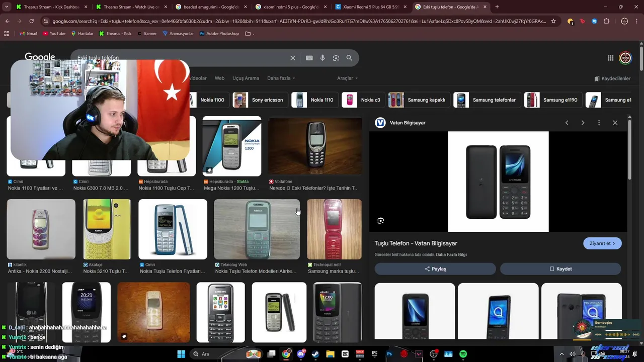644x362 pixels.
Task: Open File Explorer from the taskbar
Action: 330,354
